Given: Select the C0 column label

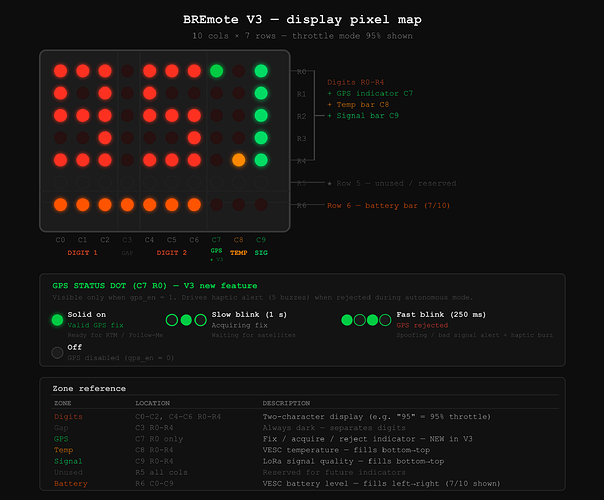Looking at the screenshot, I should 60,240.
